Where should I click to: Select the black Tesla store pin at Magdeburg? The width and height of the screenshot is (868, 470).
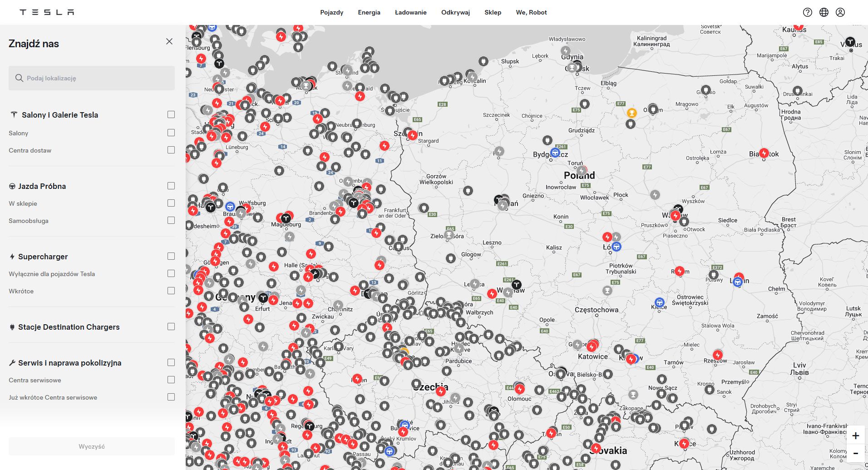[x=286, y=218]
